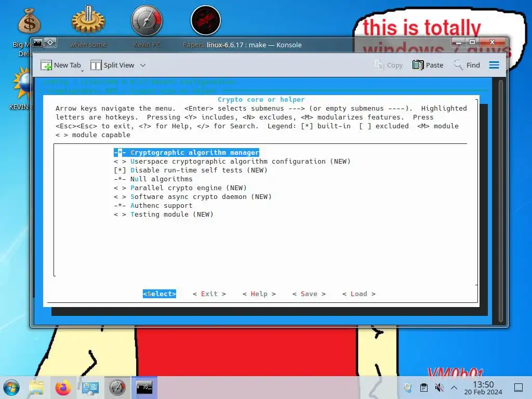This screenshot has height=399, width=532.
Task: Toggle the Parallel crypto engine option
Action: pos(180,188)
